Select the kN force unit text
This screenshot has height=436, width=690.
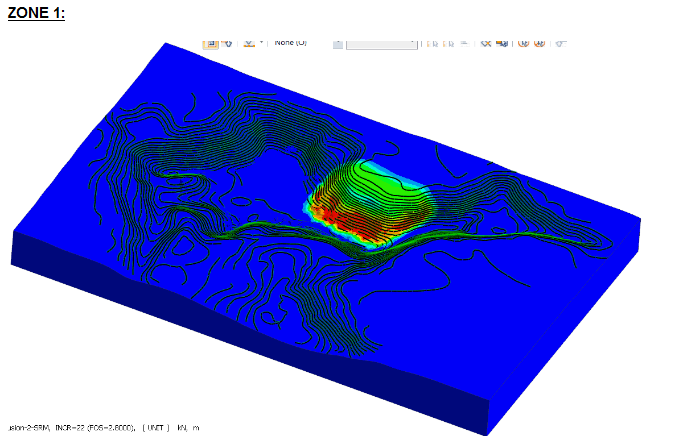[x=182, y=428]
